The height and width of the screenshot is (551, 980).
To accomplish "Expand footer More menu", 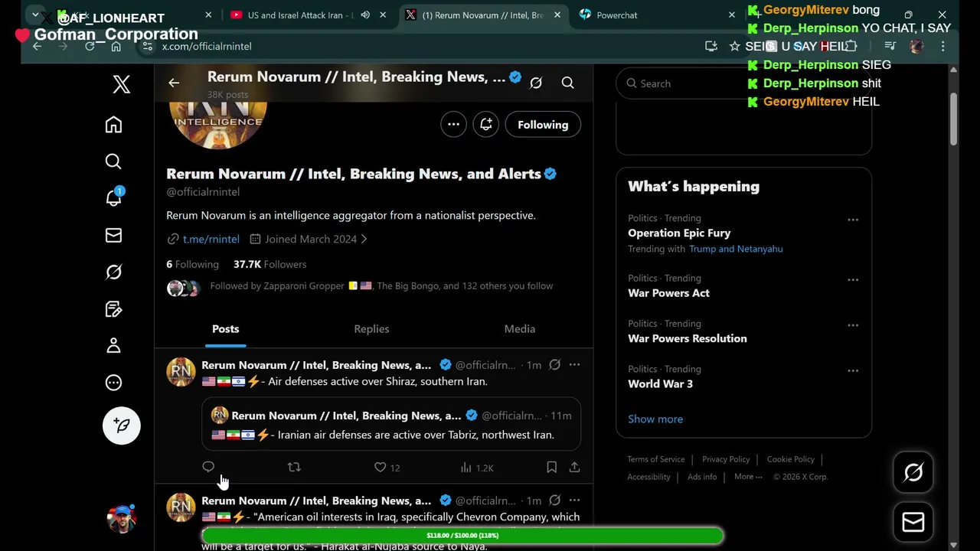I will (x=748, y=477).
